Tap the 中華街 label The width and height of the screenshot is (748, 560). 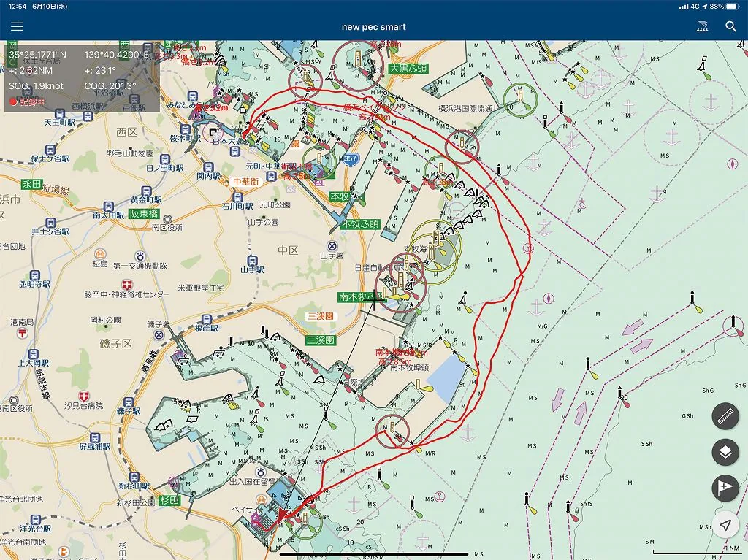(x=245, y=182)
